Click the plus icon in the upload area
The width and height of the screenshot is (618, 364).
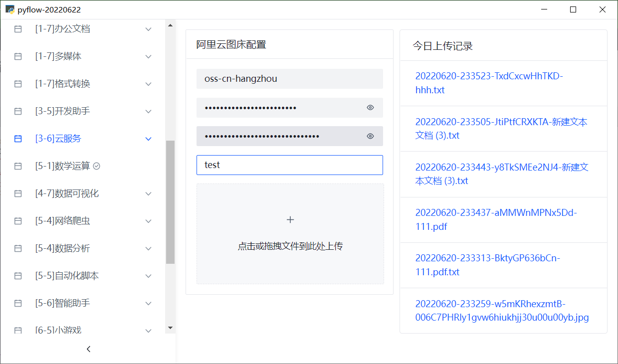pyautogui.click(x=290, y=220)
